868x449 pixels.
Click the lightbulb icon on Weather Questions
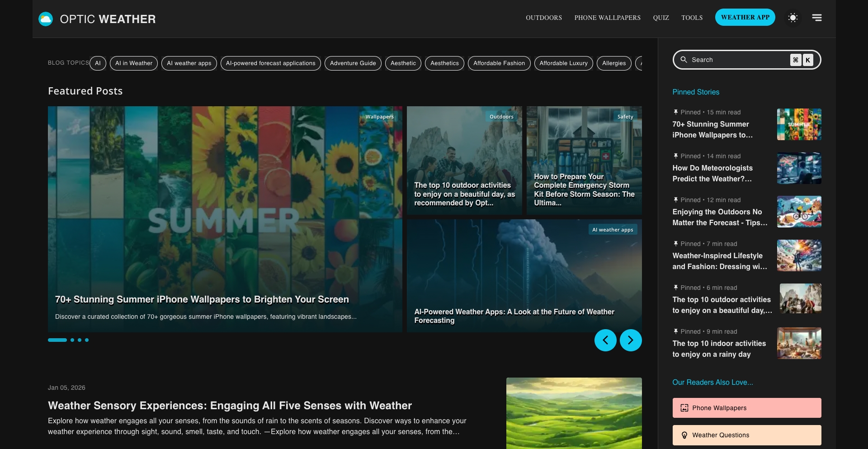click(x=684, y=435)
